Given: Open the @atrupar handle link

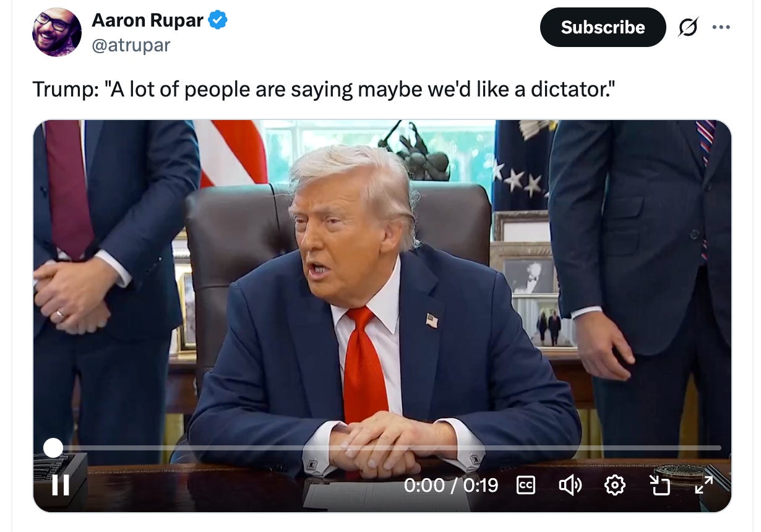Looking at the screenshot, I should pyautogui.click(x=131, y=45).
